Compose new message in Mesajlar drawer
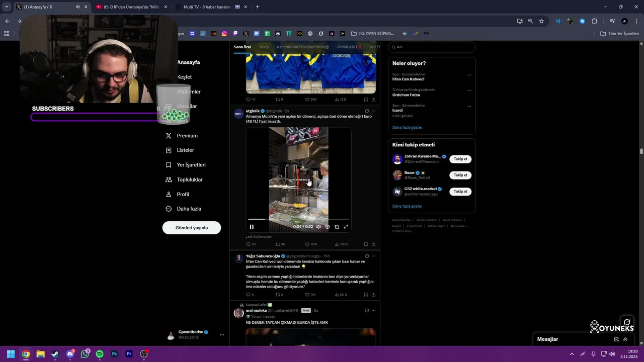 click(x=616, y=339)
